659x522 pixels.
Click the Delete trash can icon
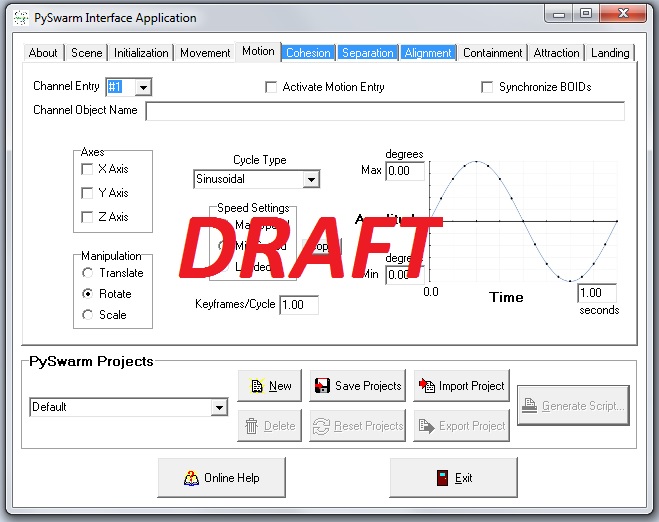[251, 426]
